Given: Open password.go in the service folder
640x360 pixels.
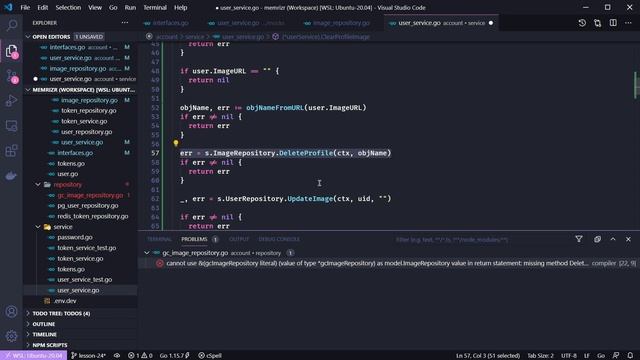Looking at the screenshot, I should point(75,238).
